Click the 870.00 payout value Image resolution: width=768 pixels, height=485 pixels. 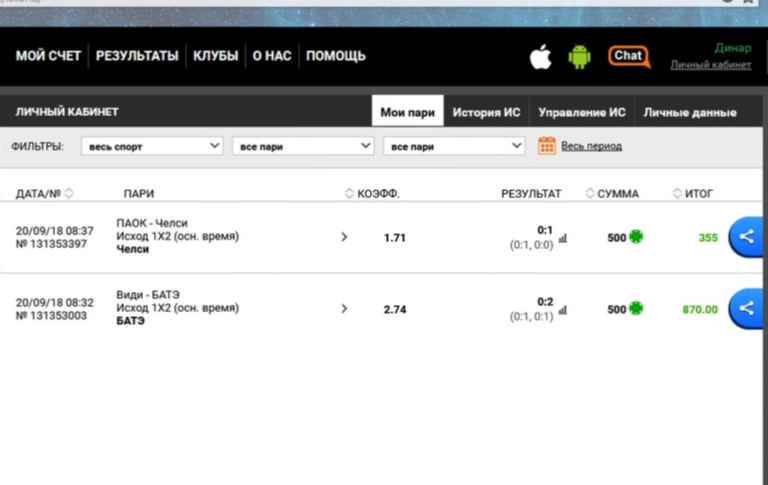tap(700, 309)
